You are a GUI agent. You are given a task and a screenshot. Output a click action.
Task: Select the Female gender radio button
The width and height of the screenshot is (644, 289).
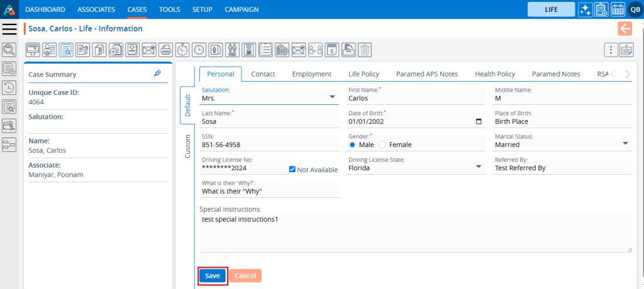382,144
